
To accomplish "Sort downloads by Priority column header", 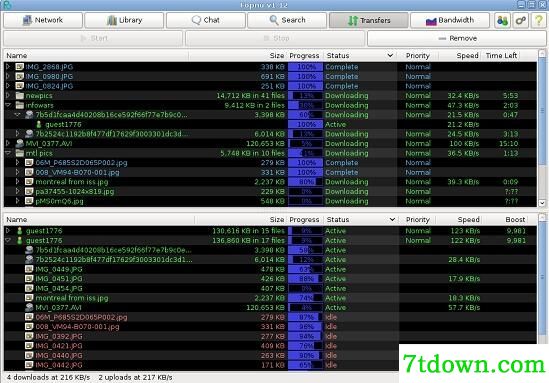I will click(417, 56).
